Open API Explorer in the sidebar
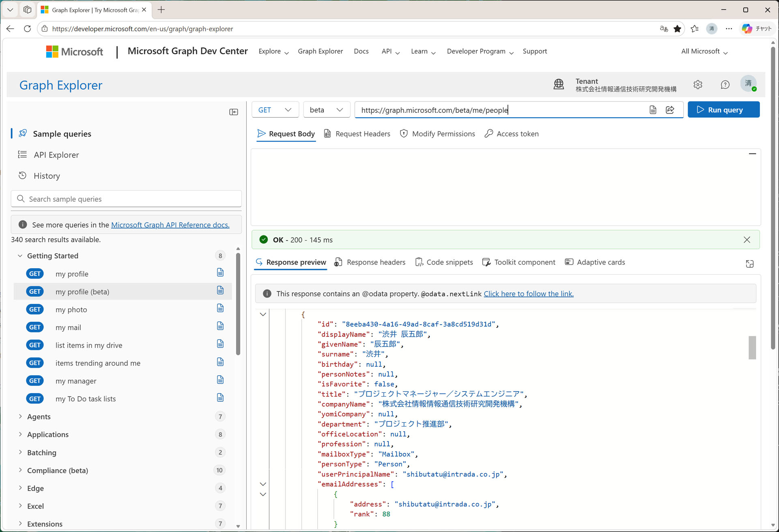The height and width of the screenshot is (532, 779). tap(56, 155)
